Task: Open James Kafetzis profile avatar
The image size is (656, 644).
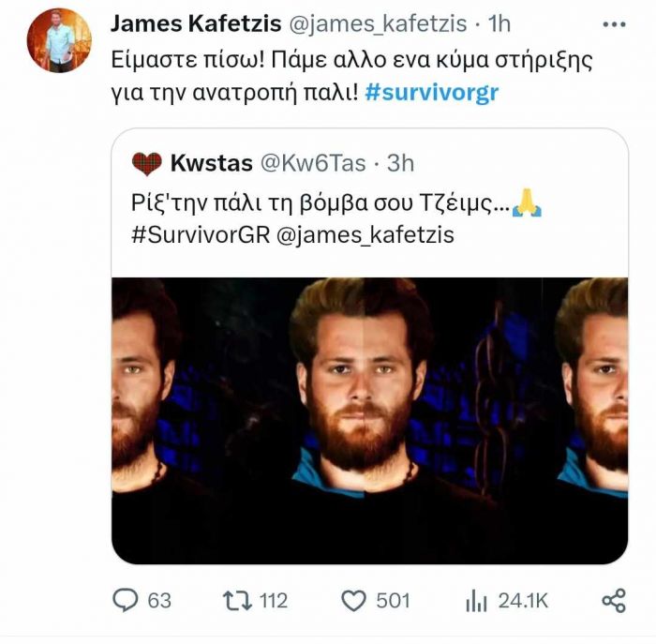Action: pos(59,40)
